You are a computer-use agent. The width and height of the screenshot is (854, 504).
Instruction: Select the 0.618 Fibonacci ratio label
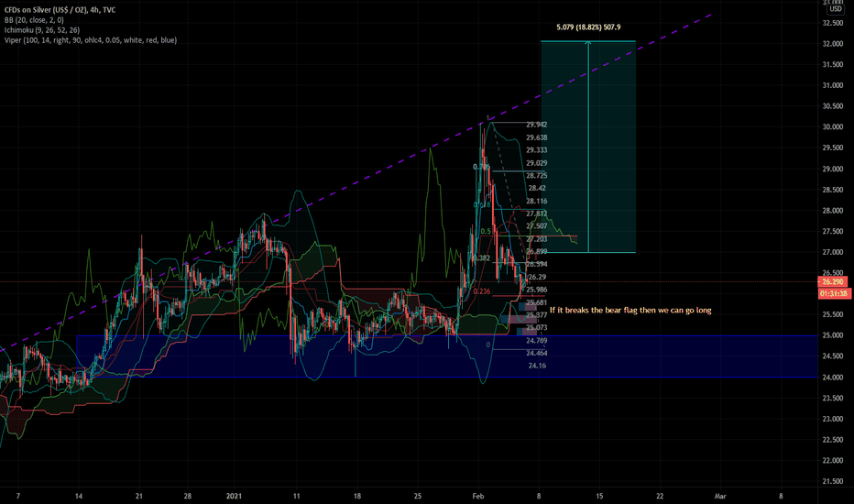pyautogui.click(x=481, y=205)
